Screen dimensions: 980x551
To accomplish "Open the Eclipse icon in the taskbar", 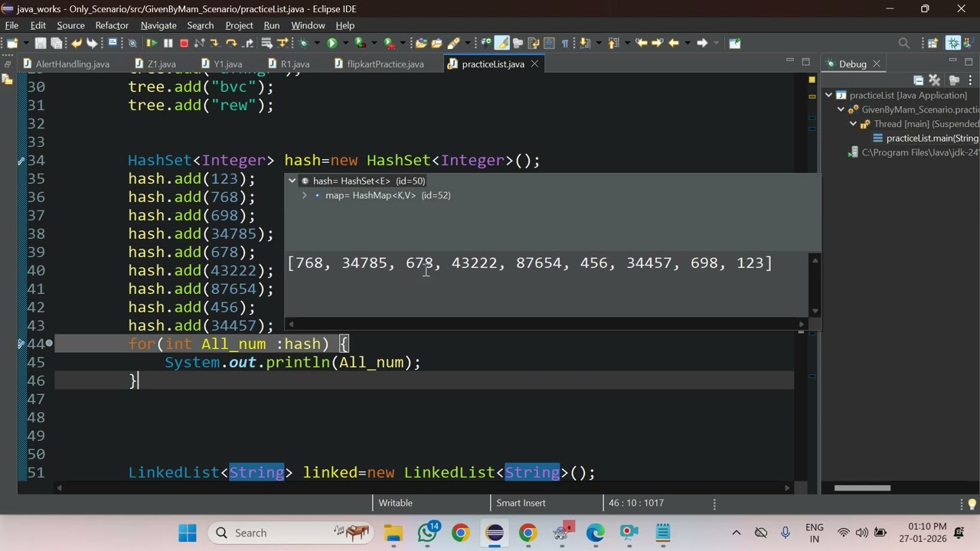I will click(x=495, y=533).
